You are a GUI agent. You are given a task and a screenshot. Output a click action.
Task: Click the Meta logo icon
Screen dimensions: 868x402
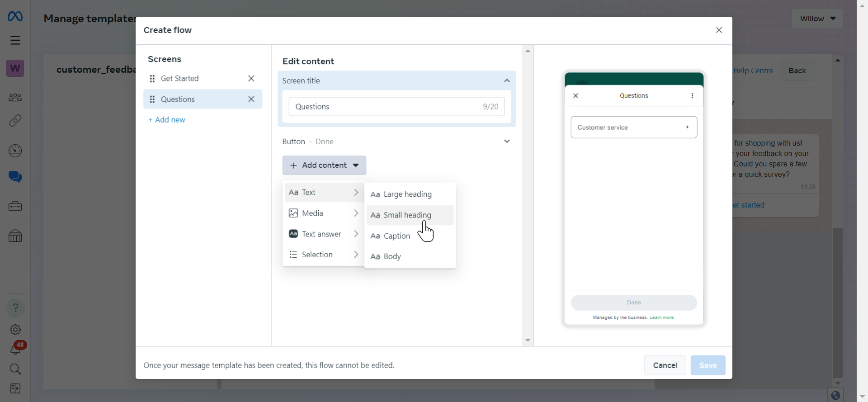(15, 17)
